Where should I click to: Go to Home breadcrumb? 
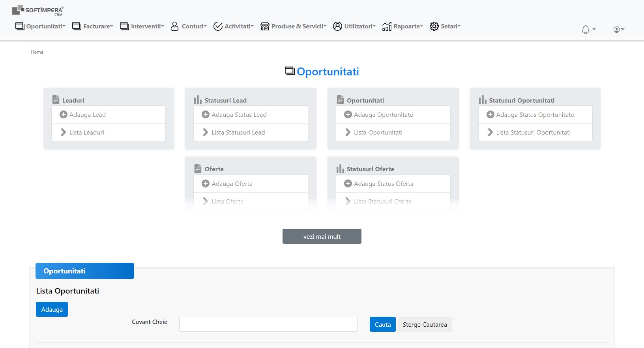point(37,52)
